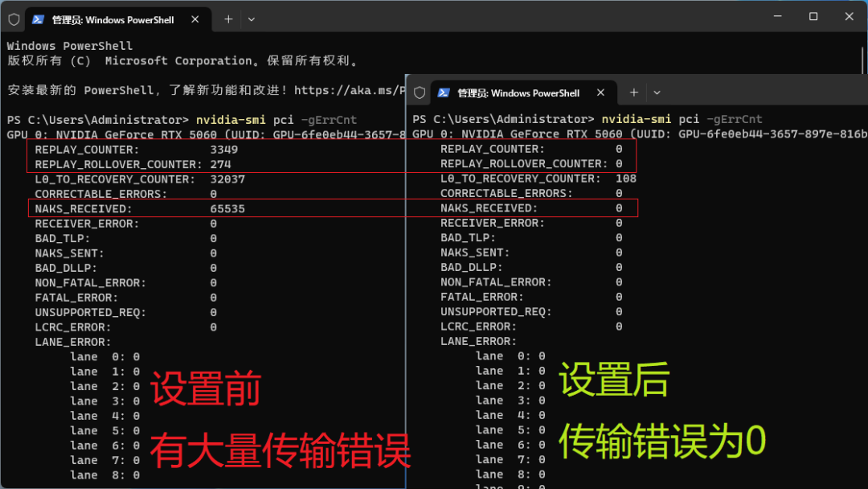
Task: Minimize the back PowerShell window
Action: tap(777, 17)
